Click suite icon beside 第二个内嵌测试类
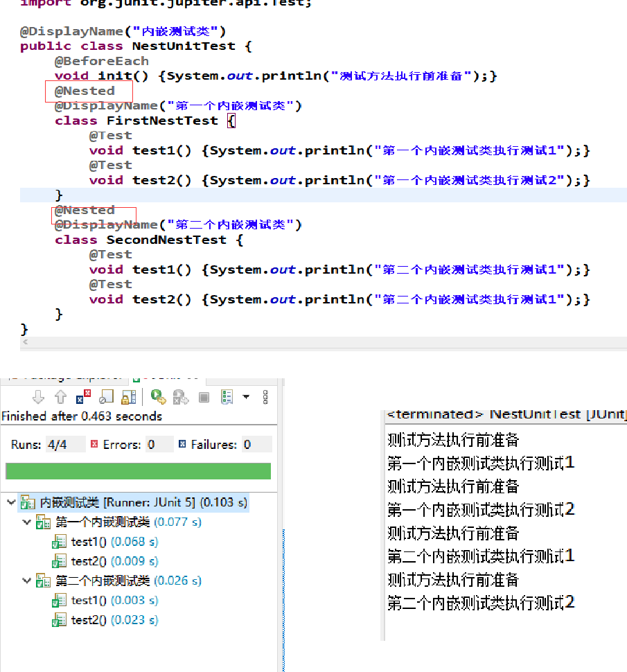Screen dimensions: 627x672 tap(43, 581)
